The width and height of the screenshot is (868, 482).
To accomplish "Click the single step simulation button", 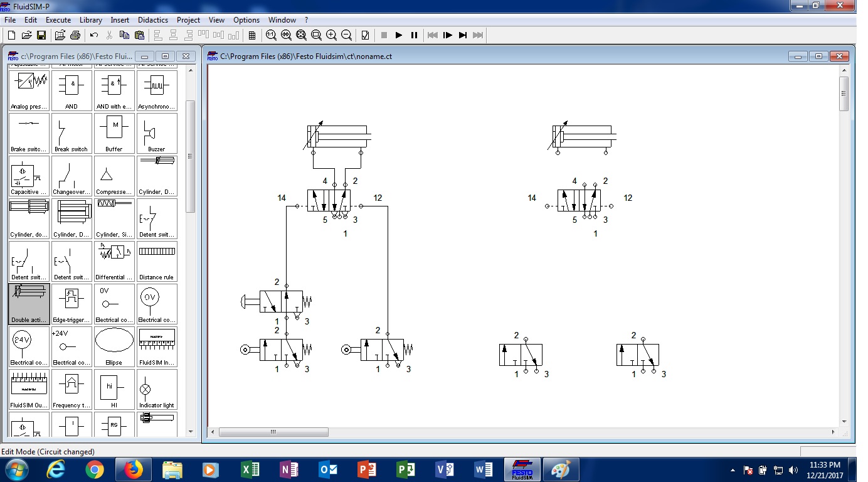I will click(448, 35).
